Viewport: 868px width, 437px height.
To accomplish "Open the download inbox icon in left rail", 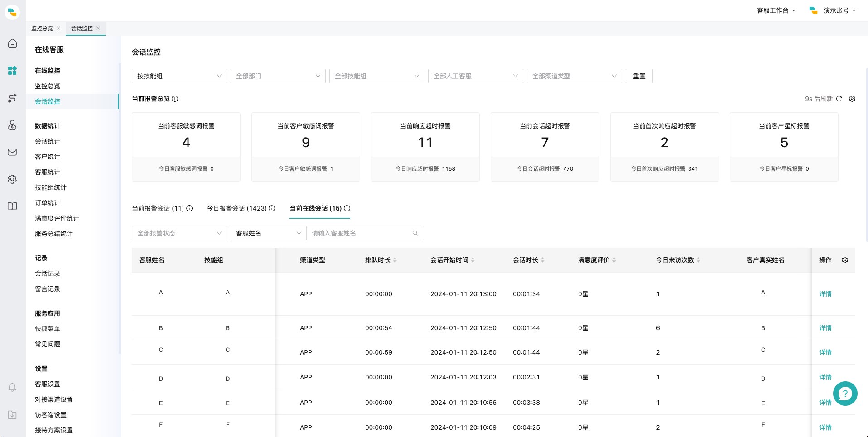I will [12, 415].
